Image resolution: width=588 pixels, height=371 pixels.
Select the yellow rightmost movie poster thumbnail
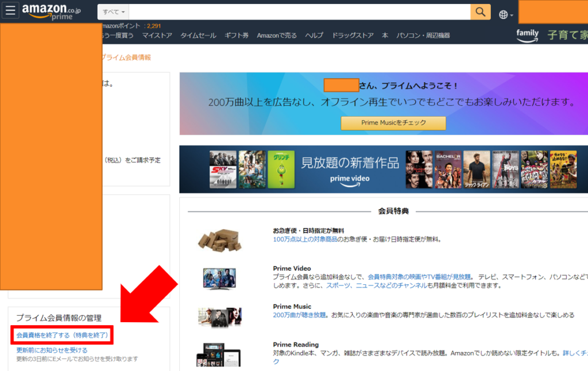[x=563, y=169]
